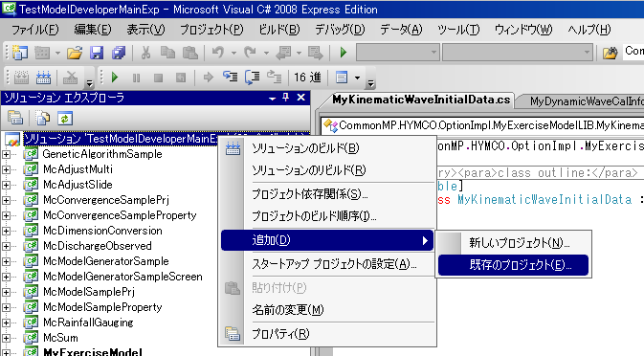Open the solution configuration combo box

(398, 52)
